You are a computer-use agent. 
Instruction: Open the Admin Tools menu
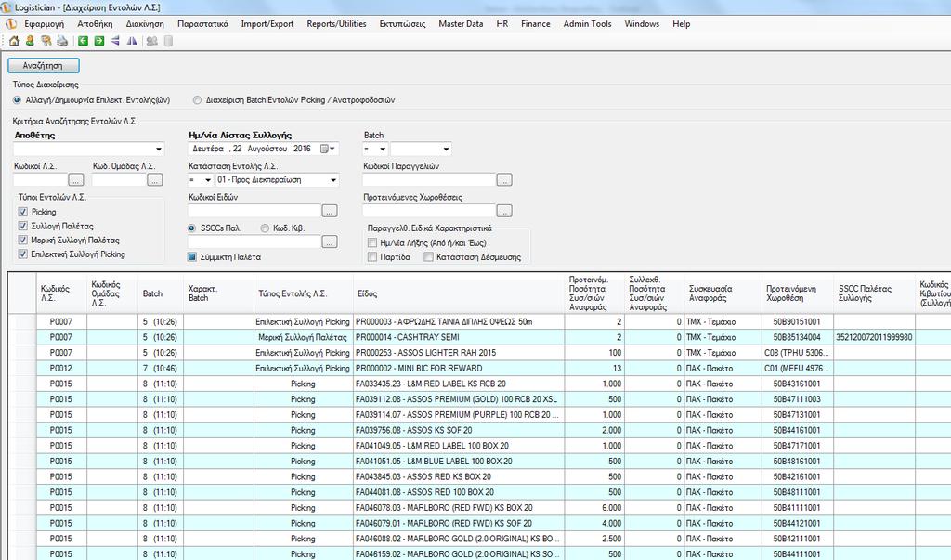coord(587,24)
